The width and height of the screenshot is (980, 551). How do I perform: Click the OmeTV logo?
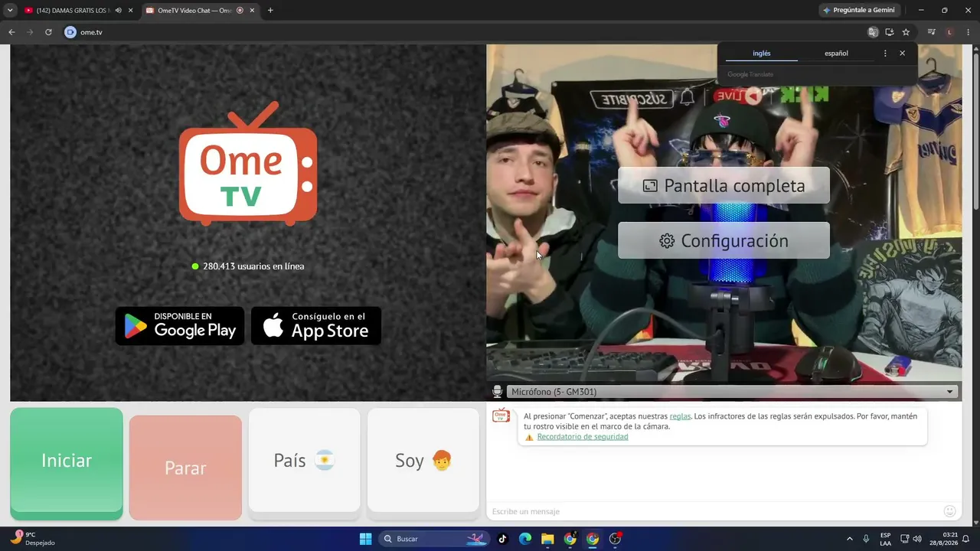coord(248,164)
